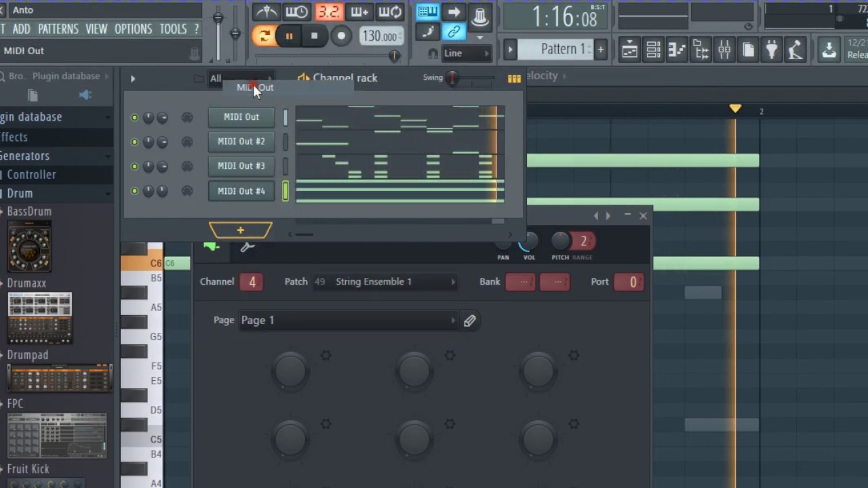Open the Line snap dropdown

[467, 54]
